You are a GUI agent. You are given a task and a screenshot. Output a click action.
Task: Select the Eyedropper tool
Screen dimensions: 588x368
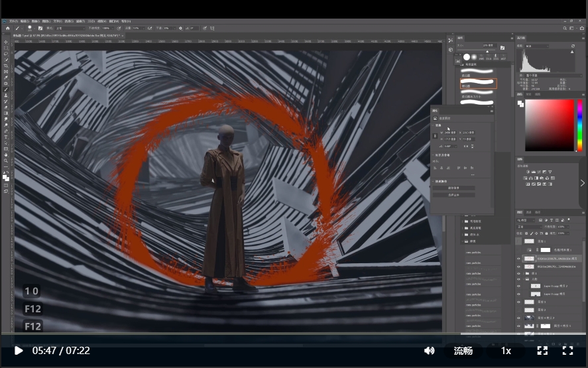click(5, 78)
